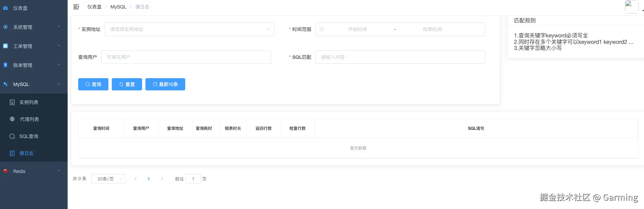Select the 慢日志 log icon
The height and width of the screenshot is (209, 644).
(x=12, y=153)
